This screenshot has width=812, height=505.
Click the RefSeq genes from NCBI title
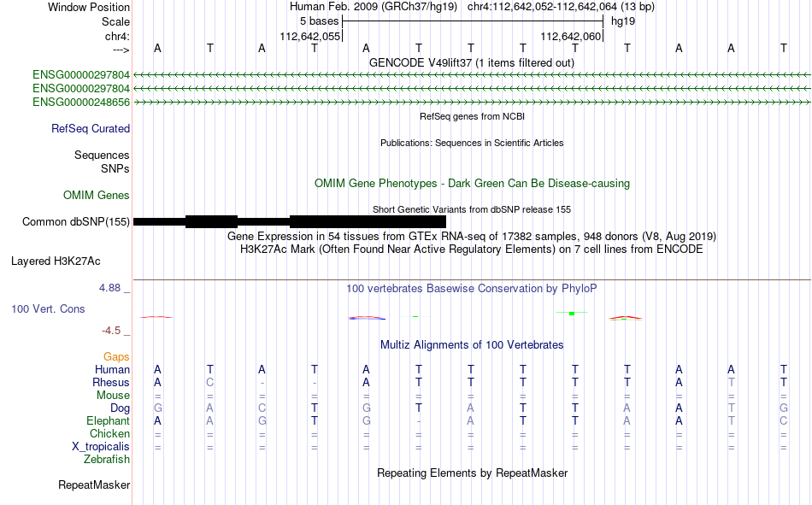pos(473,116)
